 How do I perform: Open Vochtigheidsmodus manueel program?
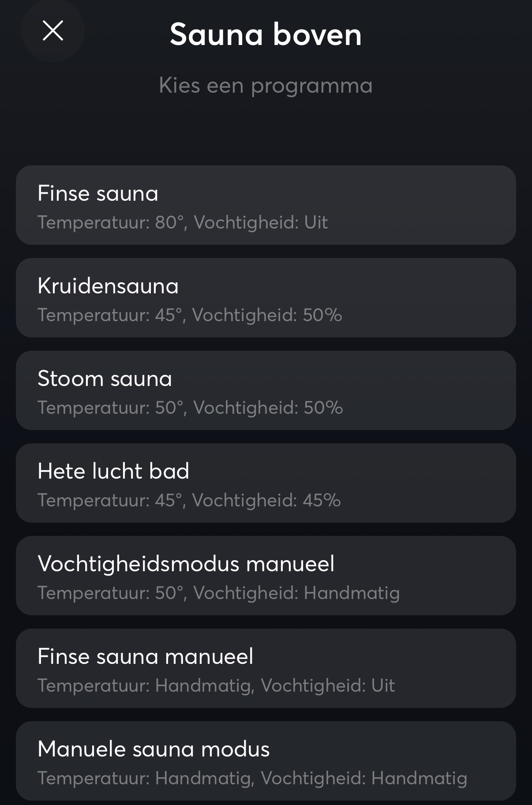pyautogui.click(x=266, y=576)
